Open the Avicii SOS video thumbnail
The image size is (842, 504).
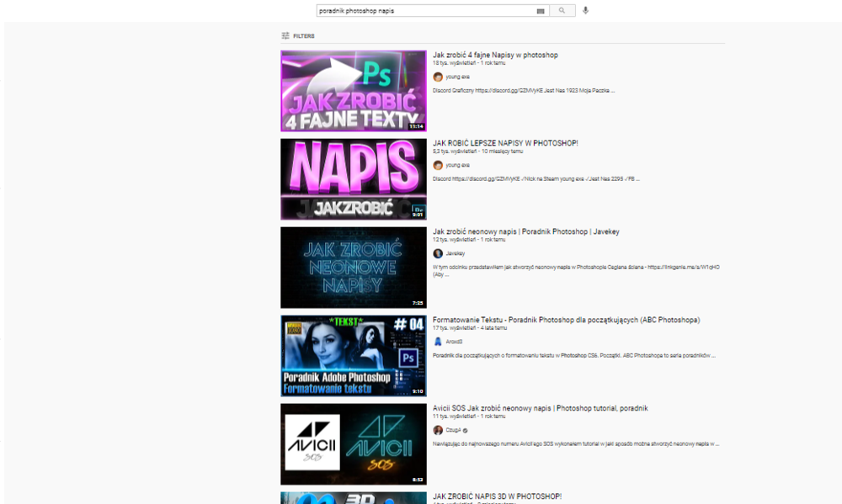pos(354,444)
